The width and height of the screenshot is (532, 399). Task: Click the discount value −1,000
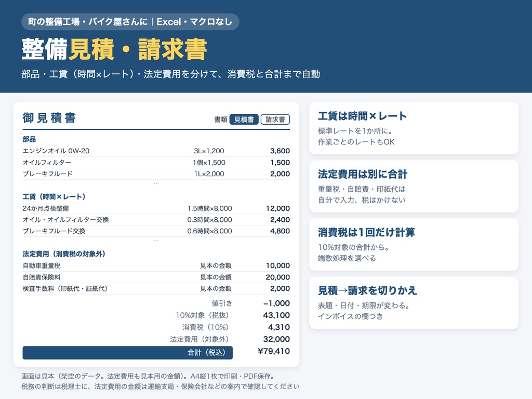click(276, 303)
